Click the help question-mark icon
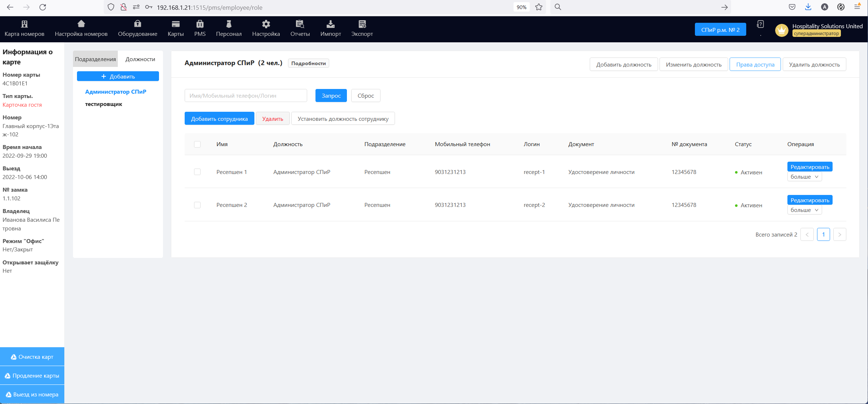The image size is (868, 404). [760, 25]
